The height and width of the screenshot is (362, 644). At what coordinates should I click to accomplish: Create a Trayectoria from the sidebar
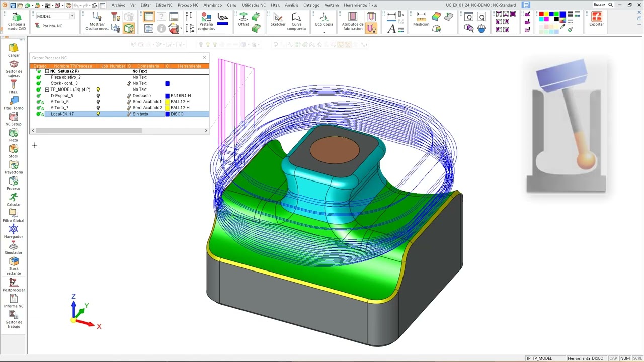(x=14, y=167)
